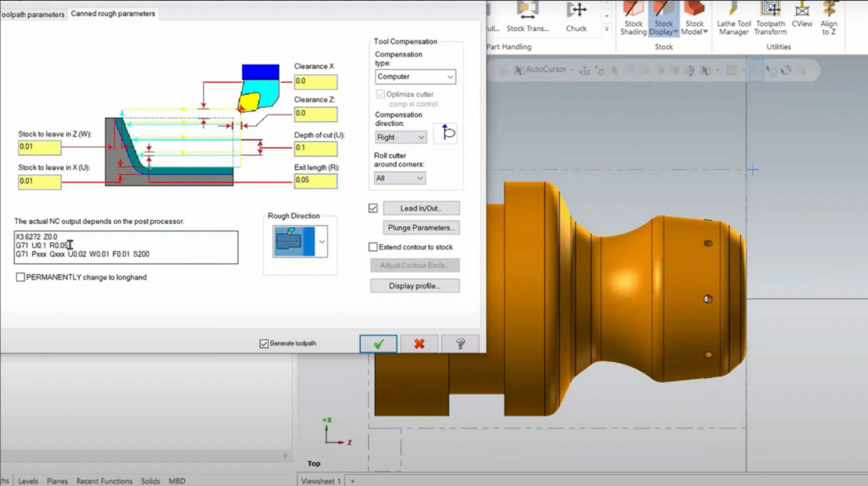This screenshot has height=486, width=868.
Task: Open the Lathe Tool Manager
Action: pos(734,19)
